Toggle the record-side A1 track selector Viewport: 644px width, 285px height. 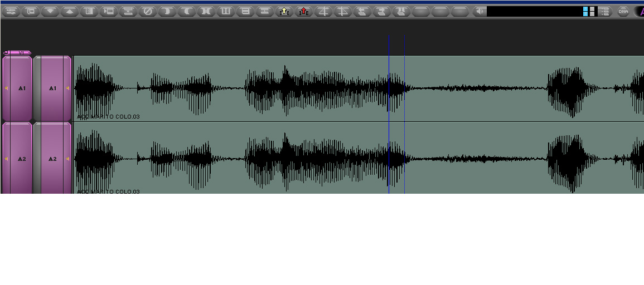(52, 88)
